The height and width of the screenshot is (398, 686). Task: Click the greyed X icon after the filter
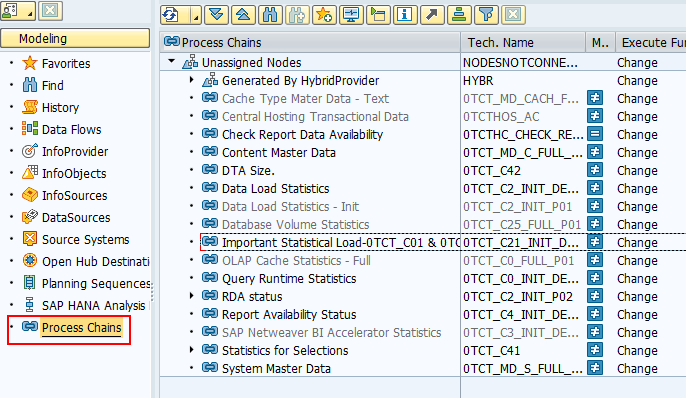point(513,15)
